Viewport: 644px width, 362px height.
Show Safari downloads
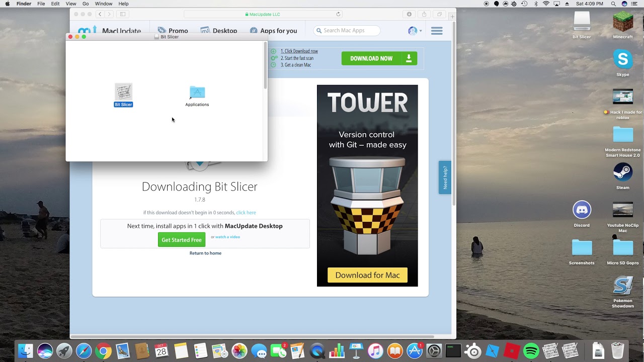409,14
